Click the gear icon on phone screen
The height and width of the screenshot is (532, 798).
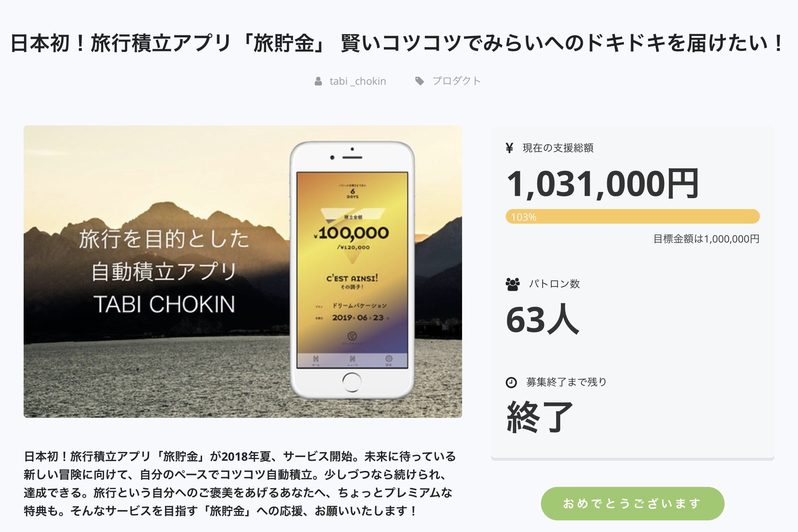(x=389, y=359)
